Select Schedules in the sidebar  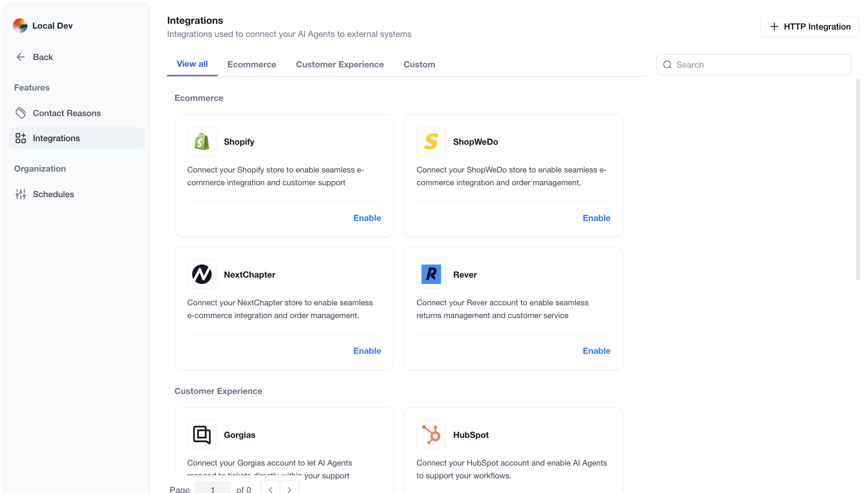click(77, 194)
